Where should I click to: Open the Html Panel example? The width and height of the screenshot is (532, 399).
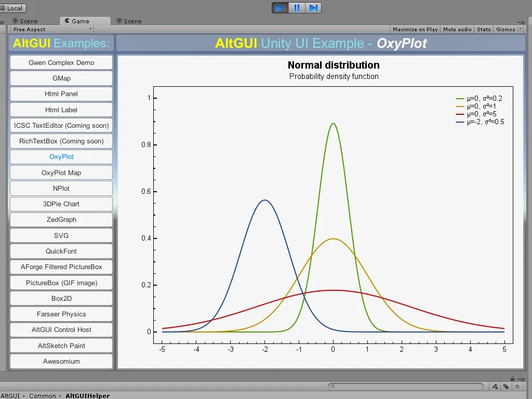[x=61, y=94]
